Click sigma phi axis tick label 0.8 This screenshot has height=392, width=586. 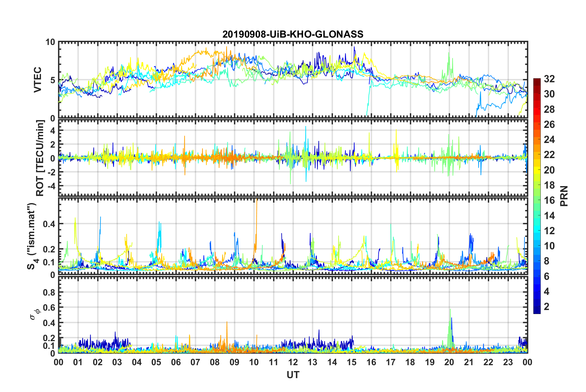click(x=49, y=292)
